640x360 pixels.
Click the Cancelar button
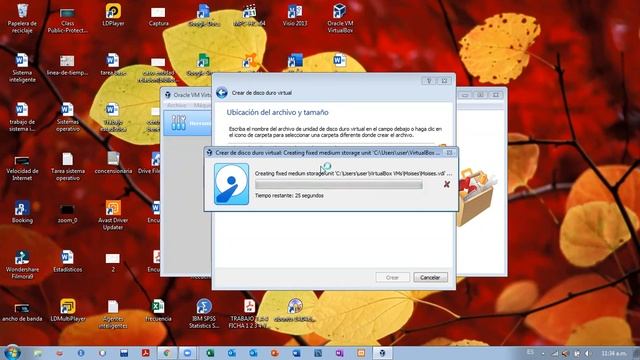pos(430,278)
